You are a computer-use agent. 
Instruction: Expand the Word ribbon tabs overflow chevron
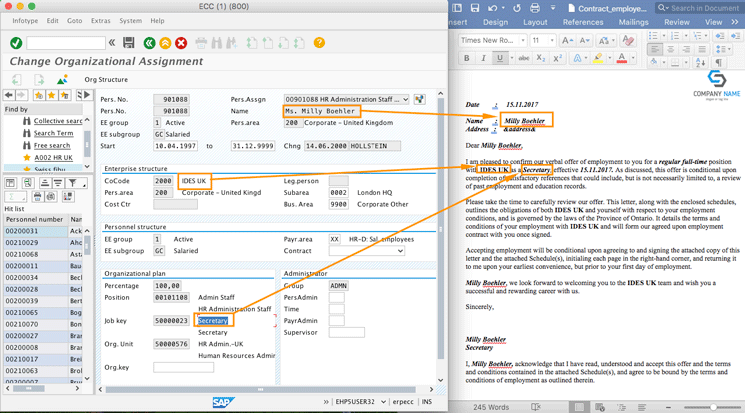coord(735,22)
